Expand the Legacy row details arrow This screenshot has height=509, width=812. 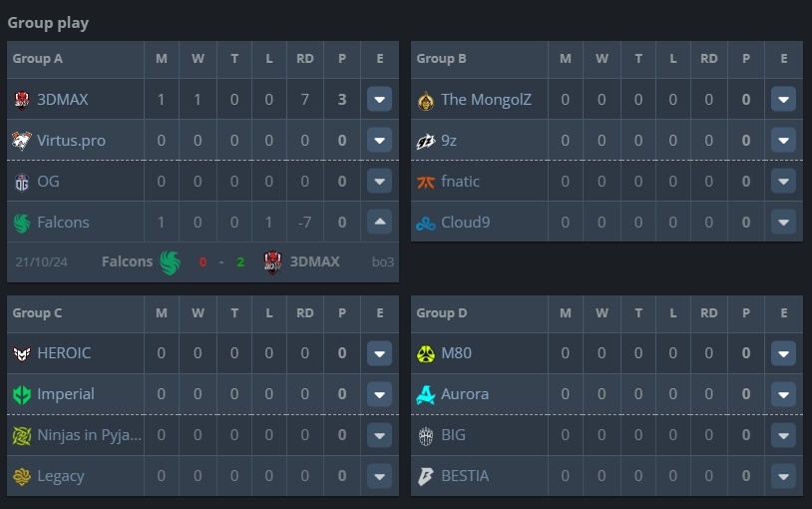(x=380, y=476)
